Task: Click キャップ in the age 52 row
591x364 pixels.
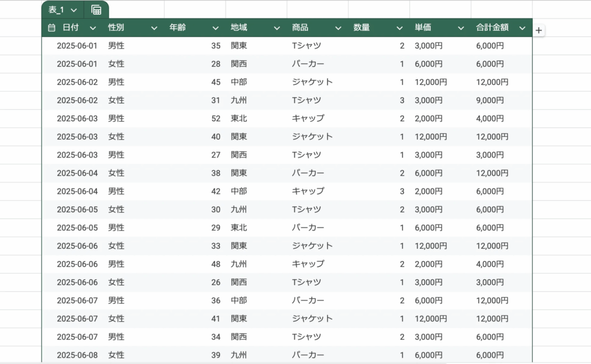Action: click(308, 118)
